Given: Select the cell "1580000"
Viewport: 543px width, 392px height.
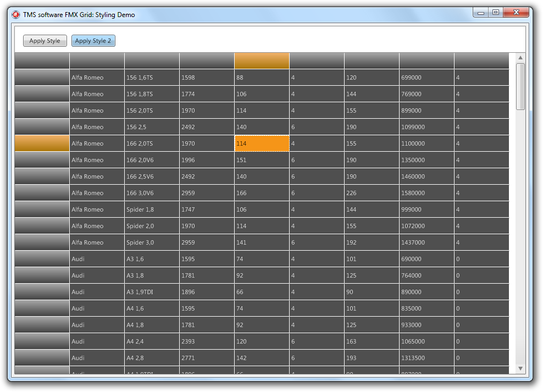Looking at the screenshot, I should 426,193.
